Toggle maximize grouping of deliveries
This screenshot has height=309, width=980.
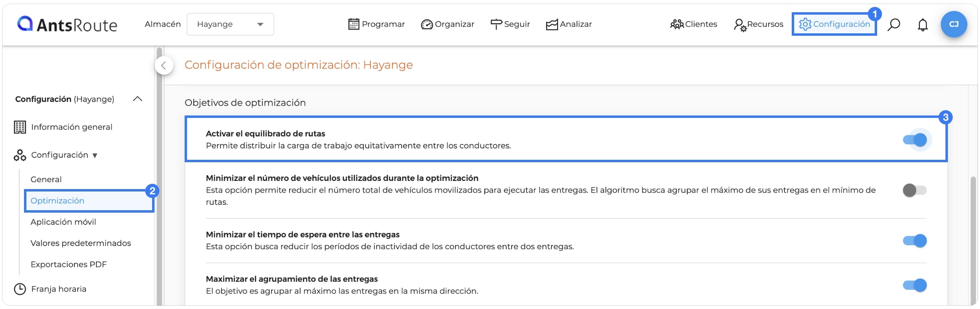[915, 285]
